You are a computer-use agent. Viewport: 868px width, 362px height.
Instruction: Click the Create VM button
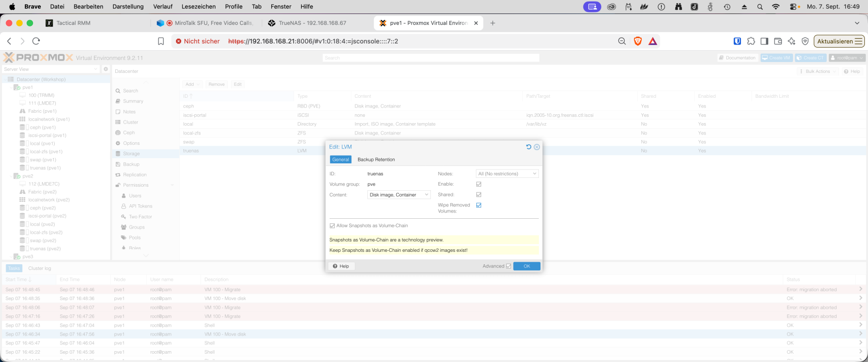coord(777,58)
